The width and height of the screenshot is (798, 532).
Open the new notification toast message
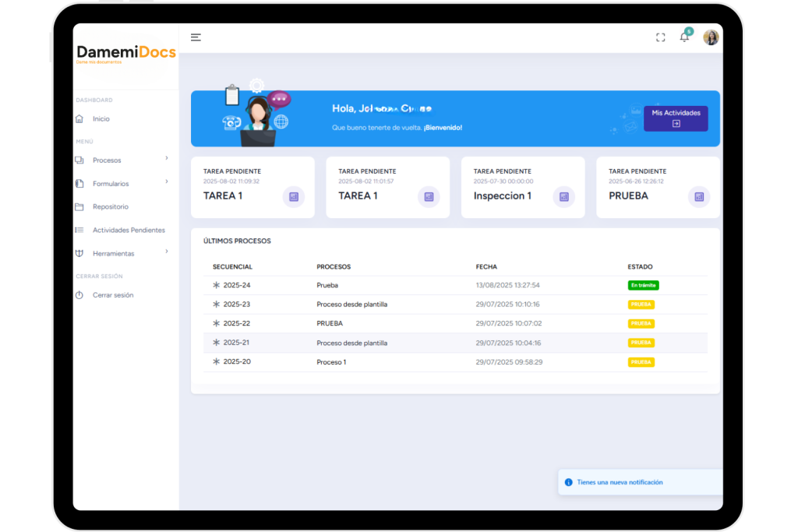point(620,482)
